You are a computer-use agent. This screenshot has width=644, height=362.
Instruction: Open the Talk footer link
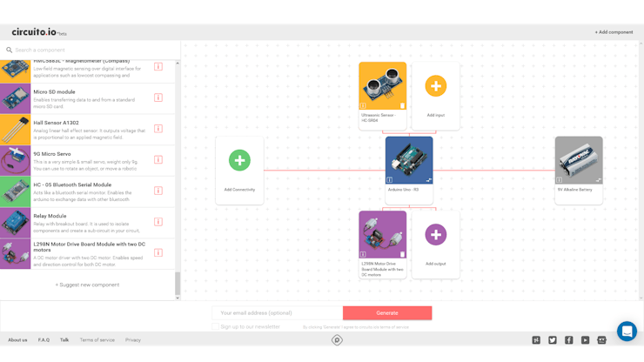(64, 340)
